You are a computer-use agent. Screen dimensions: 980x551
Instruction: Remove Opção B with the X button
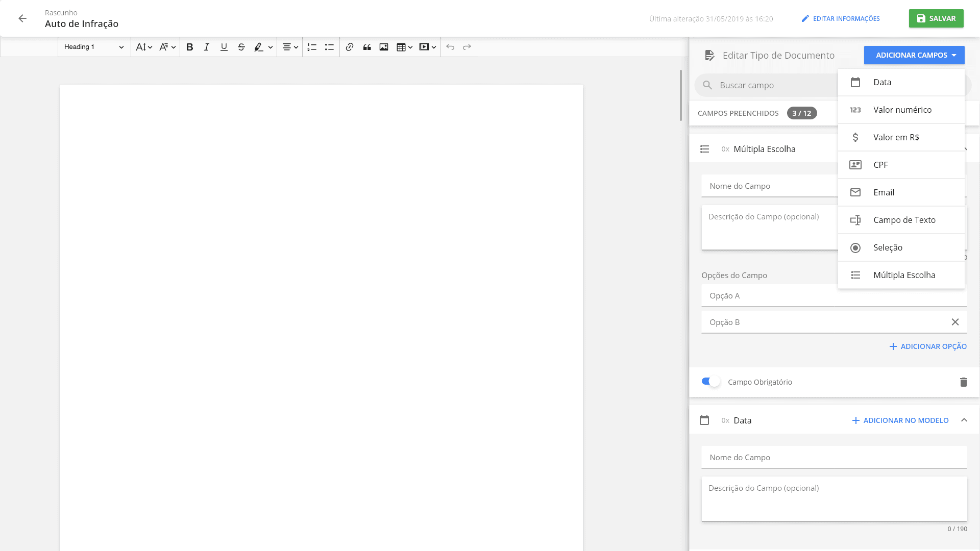955,322
